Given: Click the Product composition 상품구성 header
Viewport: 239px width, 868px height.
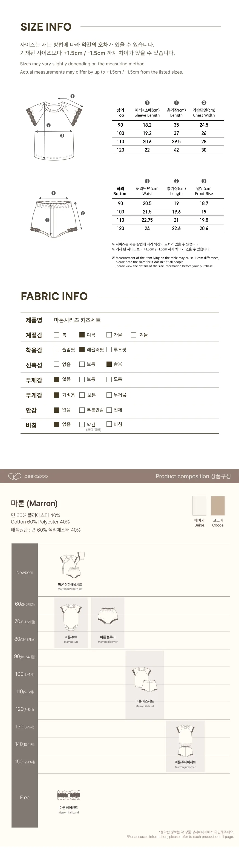Looking at the screenshot, I should tap(193, 476).
